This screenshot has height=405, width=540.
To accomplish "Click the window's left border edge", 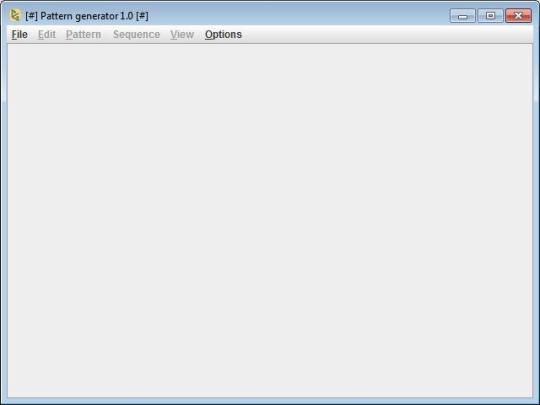I will coord(3,220).
